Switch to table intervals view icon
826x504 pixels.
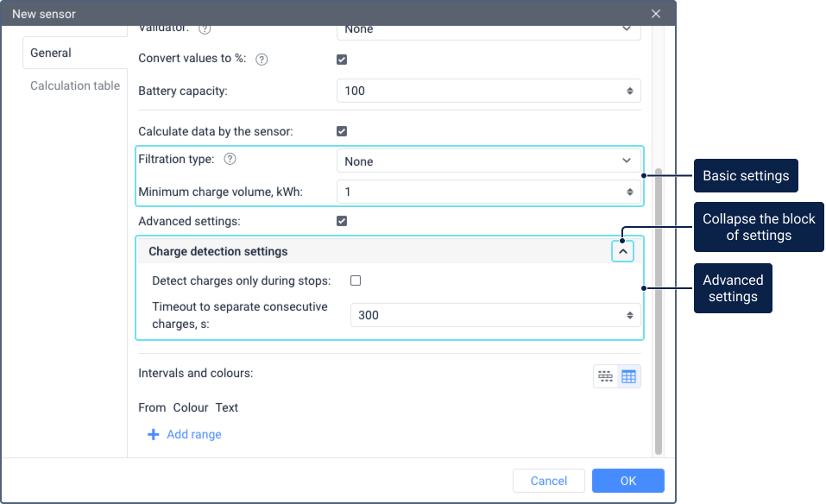click(628, 376)
